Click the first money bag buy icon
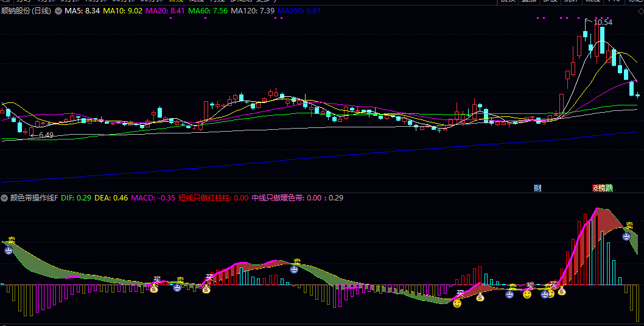Image resolution: width=644 pixels, height=326 pixels. pos(155,289)
